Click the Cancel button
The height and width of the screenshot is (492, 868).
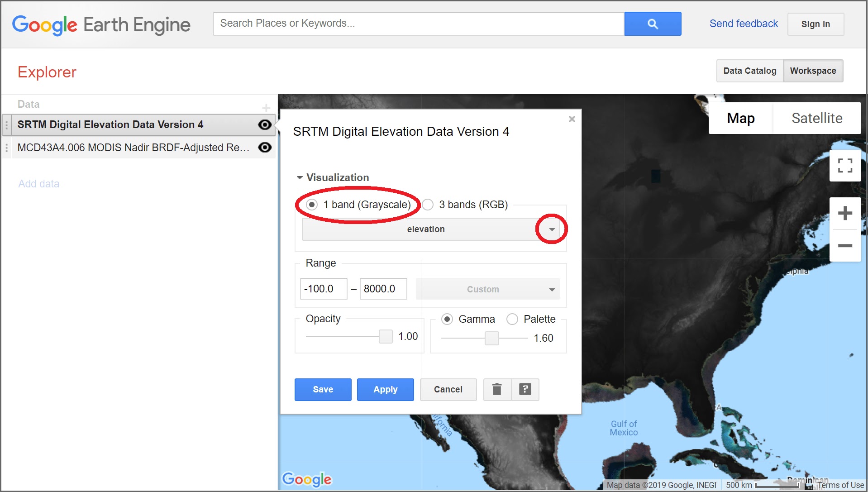click(448, 390)
